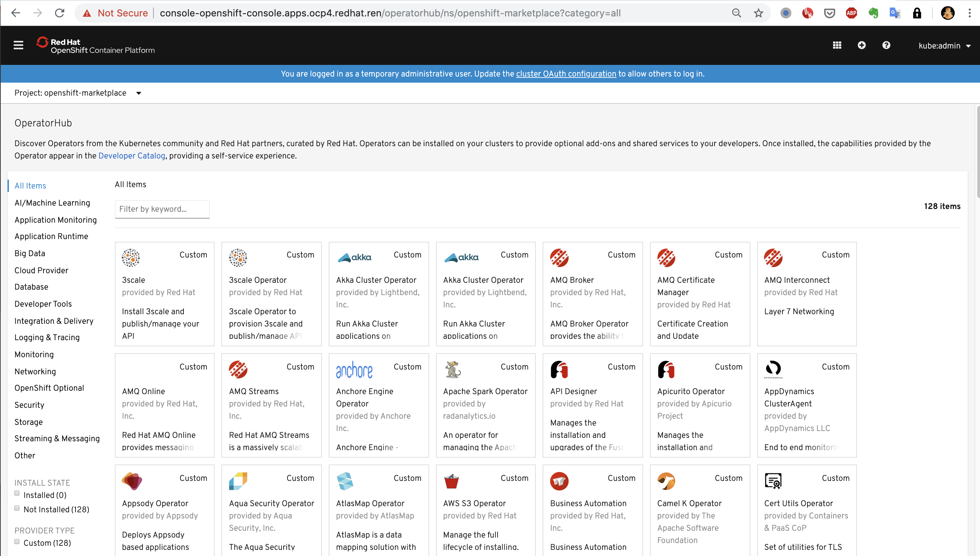Open the cluster OAuth configuration link

[x=566, y=74]
